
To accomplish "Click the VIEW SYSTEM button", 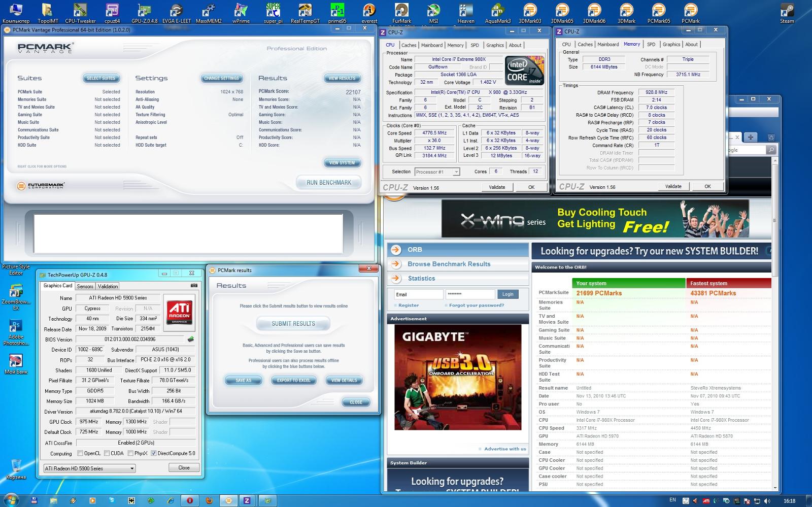I will [342, 163].
